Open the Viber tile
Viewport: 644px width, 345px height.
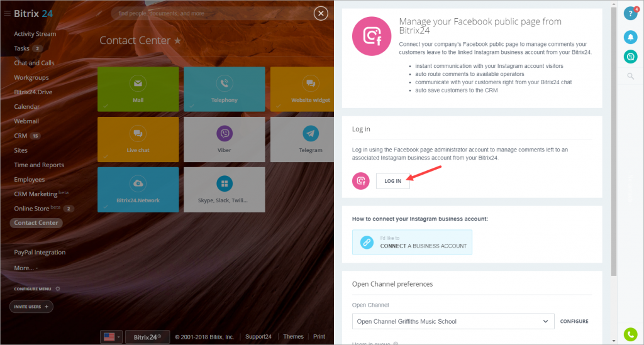225,140
